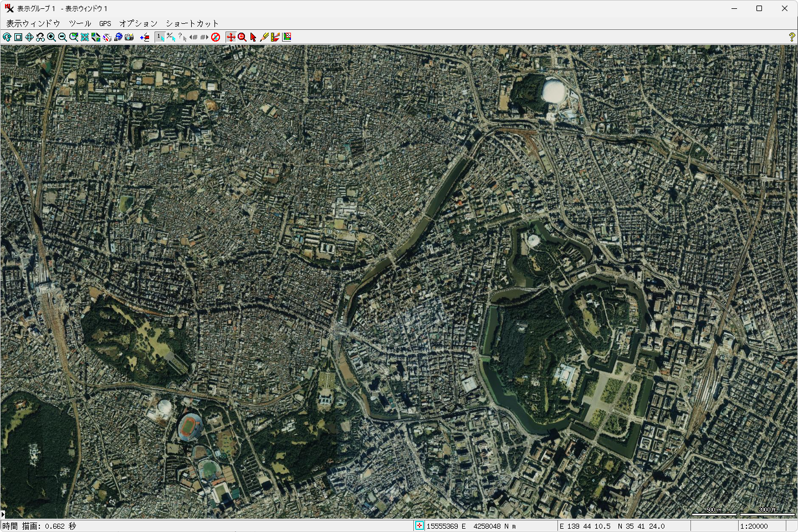Viewport: 798px width, 532px height.
Task: Open the GPS menu
Action: [105, 23]
